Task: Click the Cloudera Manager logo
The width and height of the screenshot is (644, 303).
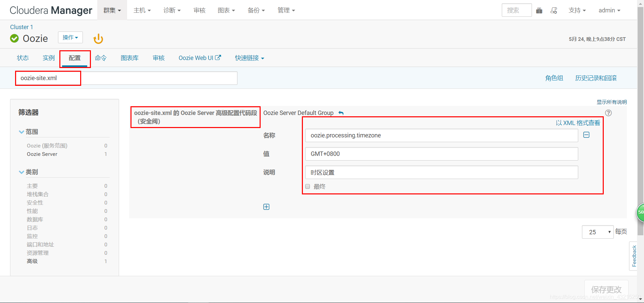Action: 51,10
